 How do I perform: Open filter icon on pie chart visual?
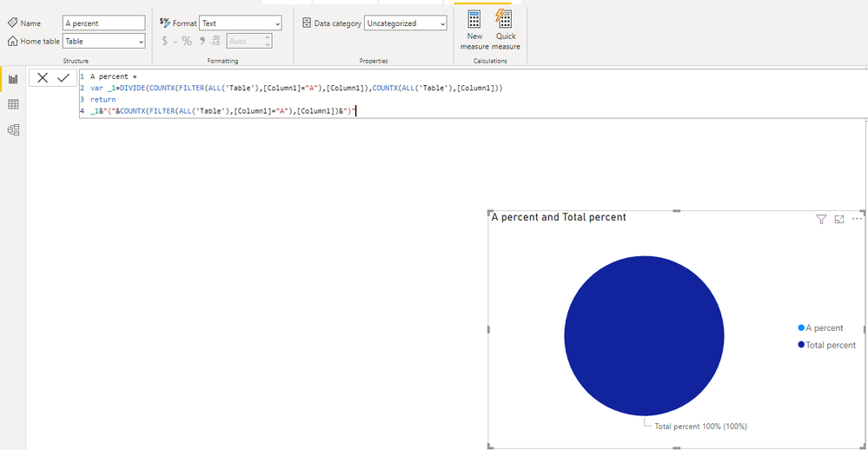tap(821, 219)
